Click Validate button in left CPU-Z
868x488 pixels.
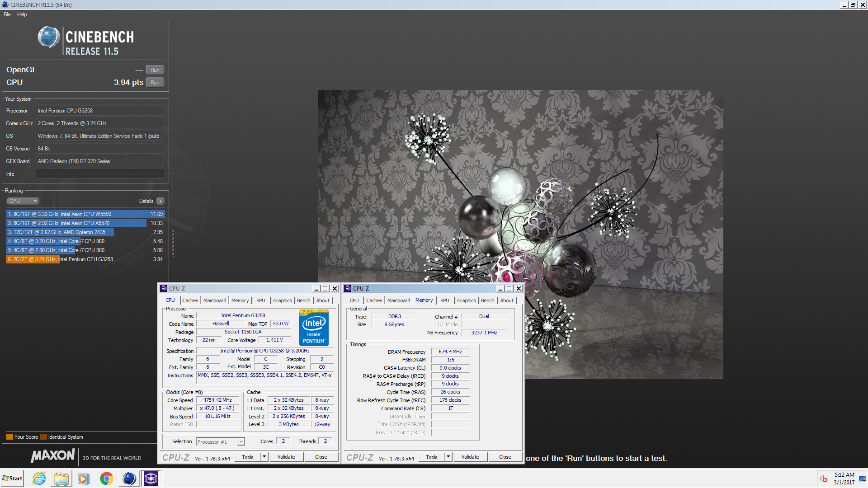(x=286, y=457)
